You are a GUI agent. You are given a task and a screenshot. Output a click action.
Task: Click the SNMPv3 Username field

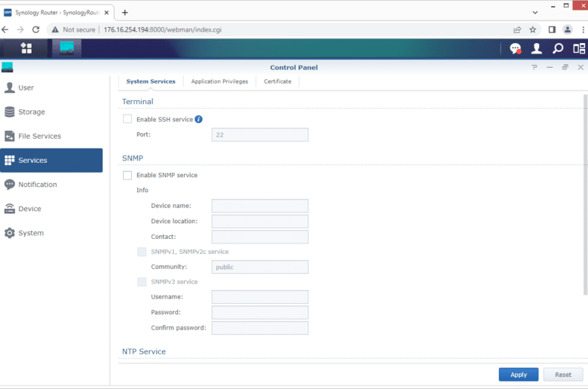(x=260, y=297)
